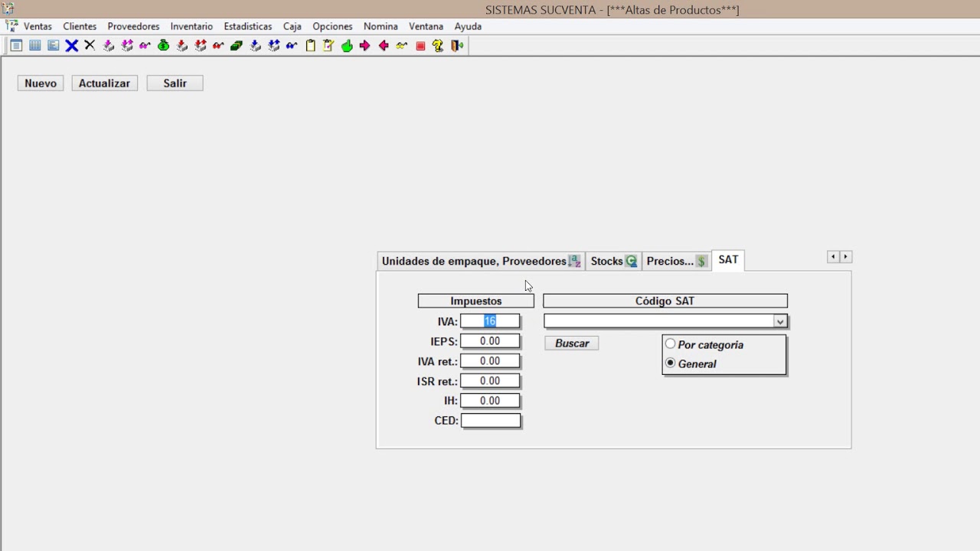Image resolution: width=980 pixels, height=551 pixels.
Task: Click the pink left arrow icon
Action: pos(384,46)
